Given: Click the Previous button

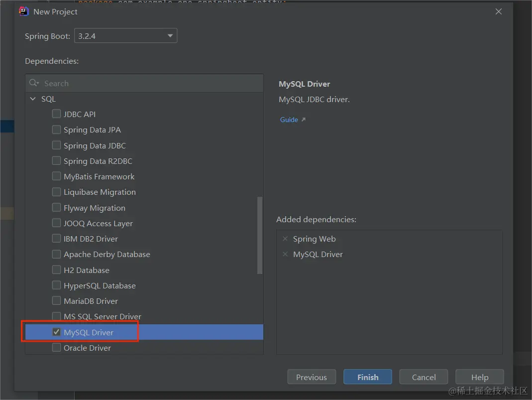Looking at the screenshot, I should [x=312, y=377].
